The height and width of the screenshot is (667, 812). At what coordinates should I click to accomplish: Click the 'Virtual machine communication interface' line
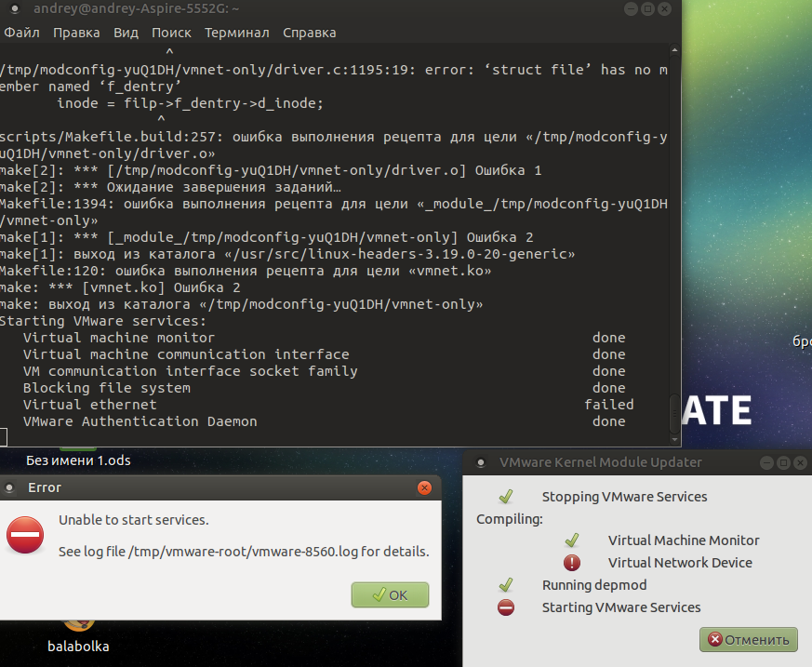(x=186, y=354)
